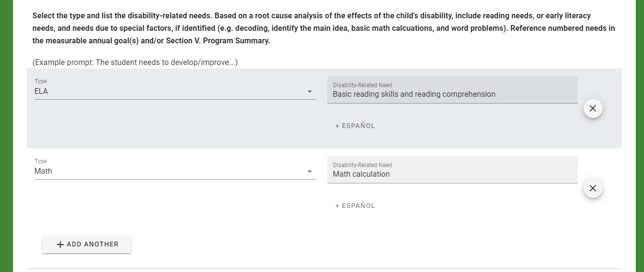Remove the ELA disability-related need row
Screen dimensions: 644x272
tap(593, 108)
